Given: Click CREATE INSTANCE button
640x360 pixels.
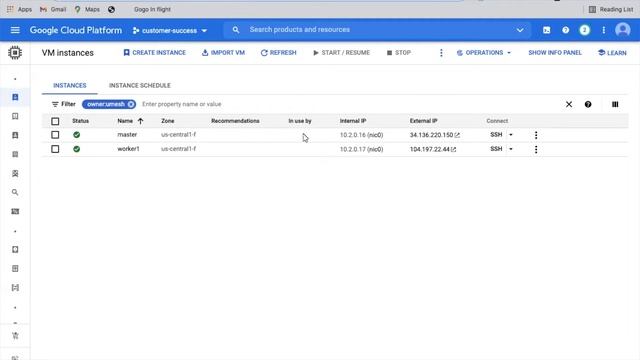Looking at the screenshot, I should [x=154, y=53].
